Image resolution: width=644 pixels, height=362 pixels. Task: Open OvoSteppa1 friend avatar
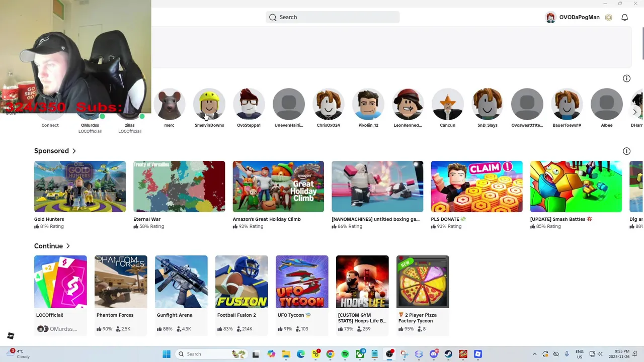(x=249, y=104)
